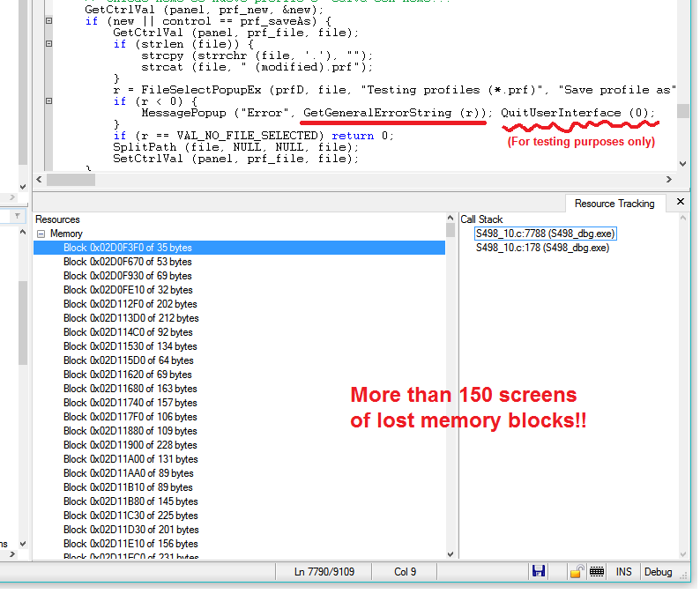Click the SplitPath function call line
This screenshot has width=700, height=594.
pos(236,148)
